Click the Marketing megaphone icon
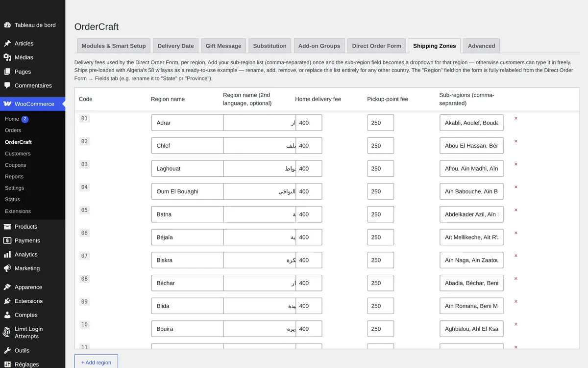The width and height of the screenshot is (588, 368). (7, 268)
